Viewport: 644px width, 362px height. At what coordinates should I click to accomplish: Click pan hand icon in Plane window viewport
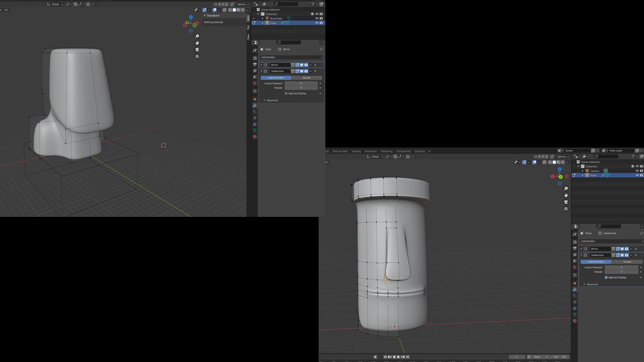click(x=566, y=195)
